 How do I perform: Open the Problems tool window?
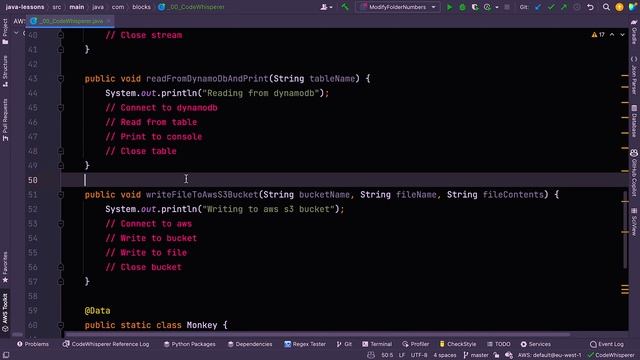point(33,344)
